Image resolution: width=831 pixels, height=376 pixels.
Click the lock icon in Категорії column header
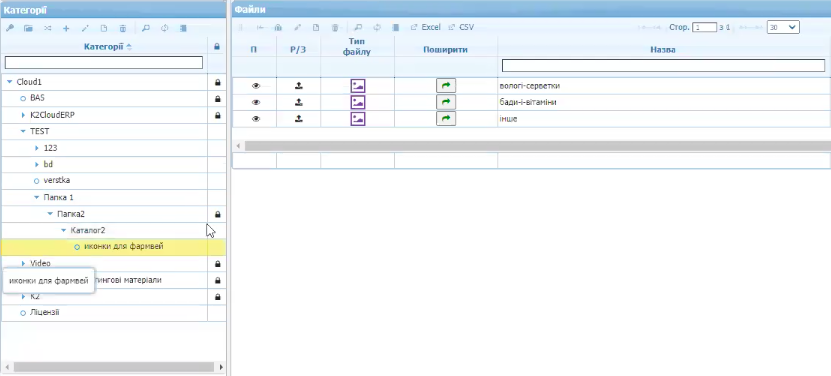click(217, 47)
